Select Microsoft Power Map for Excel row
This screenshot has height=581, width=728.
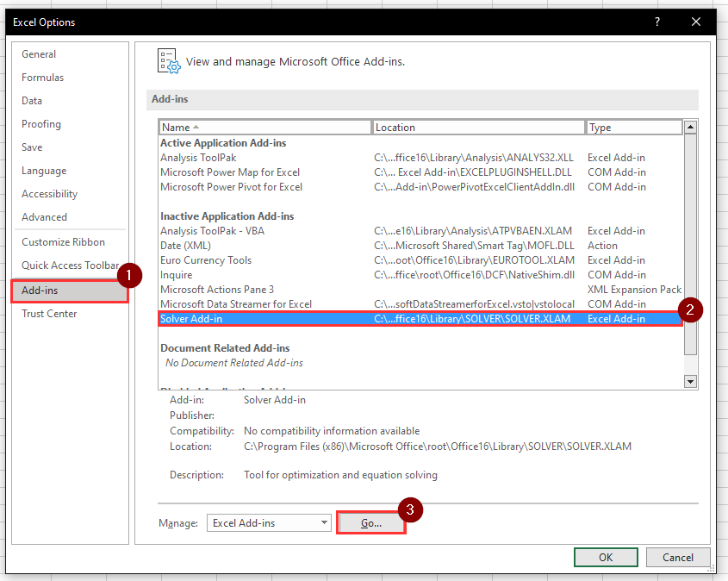[x=420, y=172]
